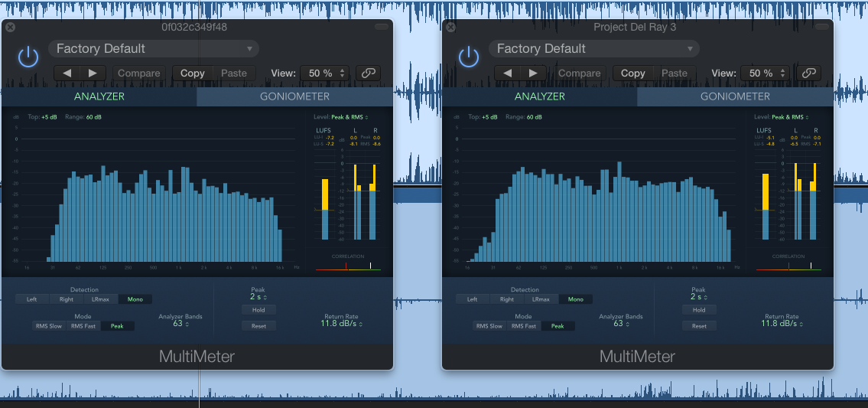The height and width of the screenshot is (408, 868).
Task: Click Return Rate 11.8 dB/s in Project Del Ray 3 window
Action: pyautogui.click(x=781, y=324)
